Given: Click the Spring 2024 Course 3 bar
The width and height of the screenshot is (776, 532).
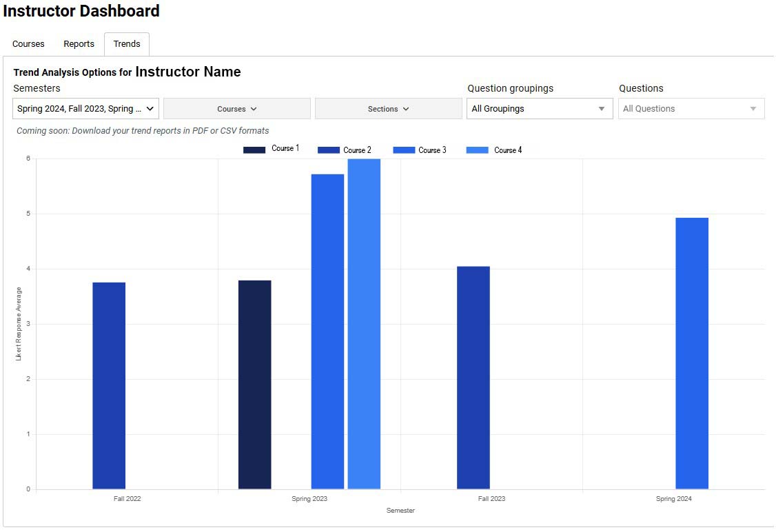Looking at the screenshot, I should 692,354.
